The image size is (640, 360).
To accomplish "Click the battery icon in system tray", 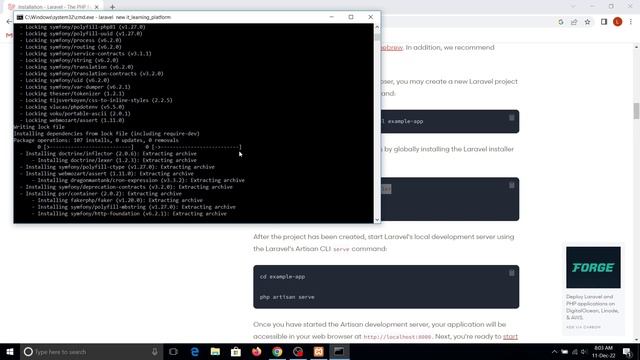I will [564, 351].
